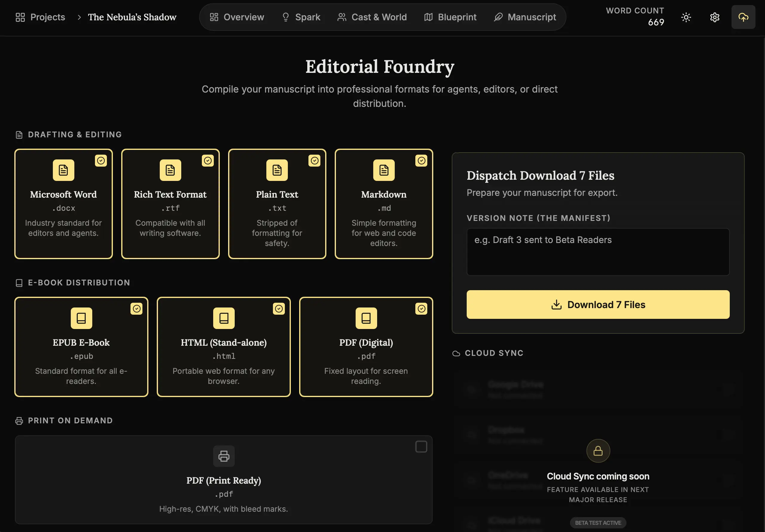The image size is (765, 532).
Task: Switch to the Overview tab
Action: (x=236, y=17)
